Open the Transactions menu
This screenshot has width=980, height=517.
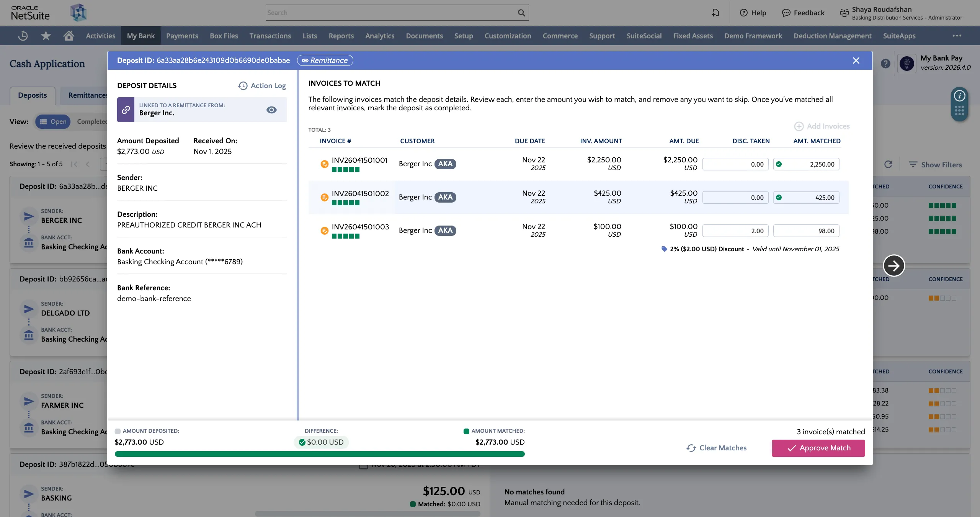[270, 36]
